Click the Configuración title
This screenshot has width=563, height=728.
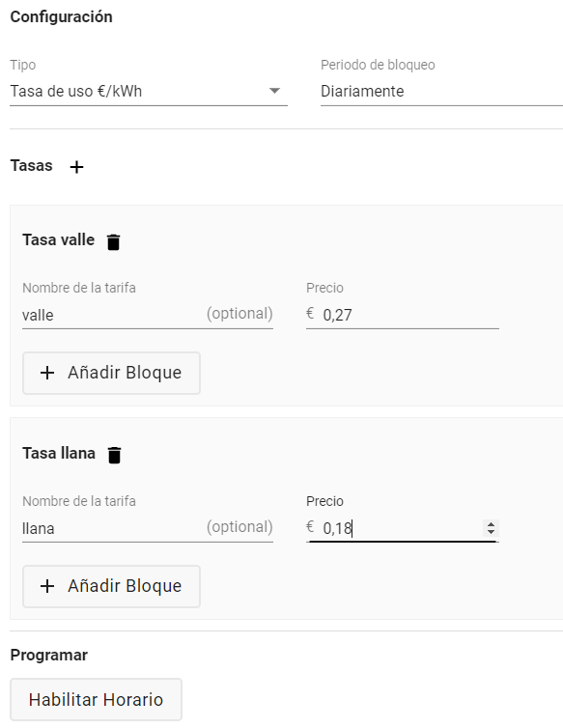(61, 16)
